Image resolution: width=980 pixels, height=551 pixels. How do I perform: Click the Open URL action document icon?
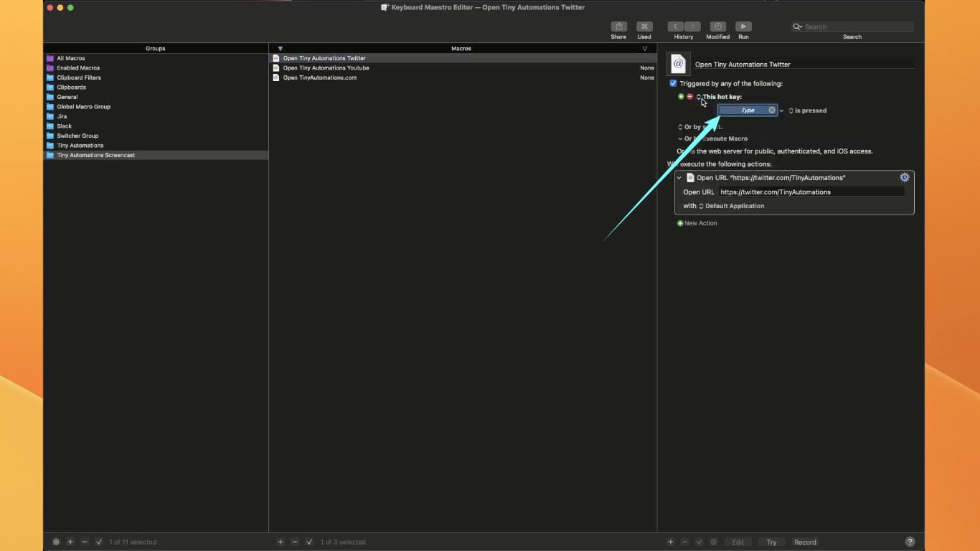click(x=690, y=177)
